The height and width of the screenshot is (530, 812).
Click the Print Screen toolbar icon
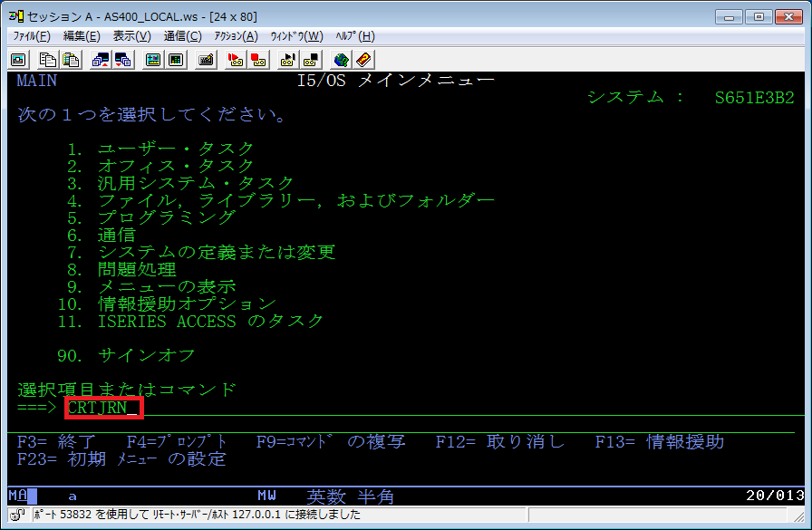(x=19, y=60)
